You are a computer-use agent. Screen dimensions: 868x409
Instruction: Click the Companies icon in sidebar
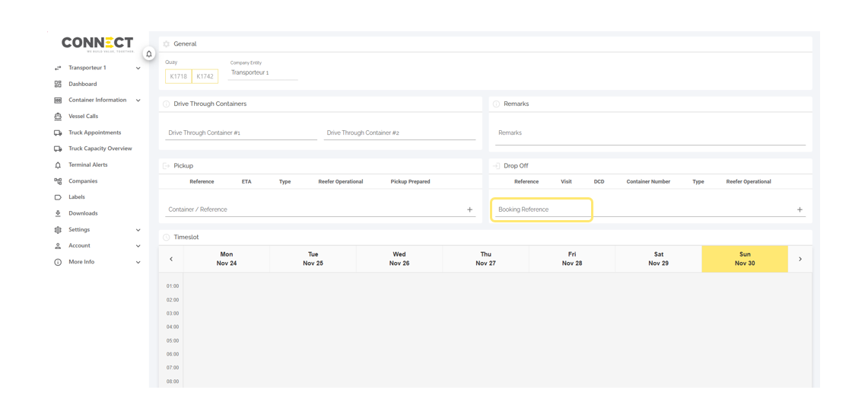pyautogui.click(x=58, y=181)
